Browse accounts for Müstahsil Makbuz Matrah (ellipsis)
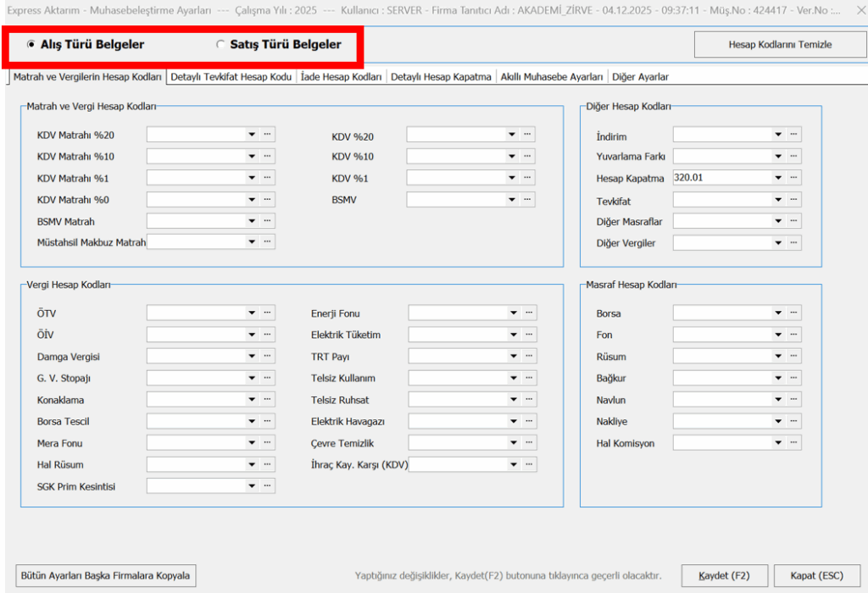Viewport: 868px width, 593px height. 267,241
